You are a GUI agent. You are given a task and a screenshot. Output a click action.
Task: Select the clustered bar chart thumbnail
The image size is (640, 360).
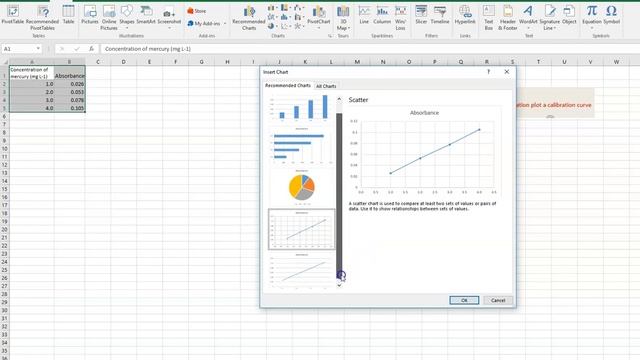(302, 145)
